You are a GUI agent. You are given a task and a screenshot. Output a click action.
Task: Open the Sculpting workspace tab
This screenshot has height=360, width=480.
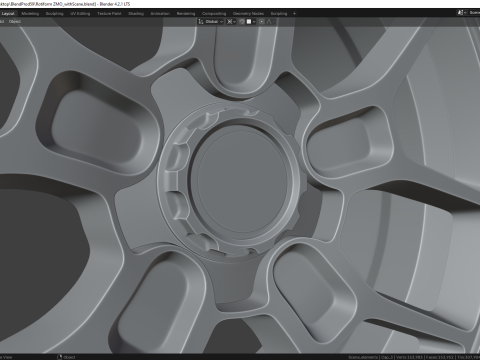click(x=54, y=13)
